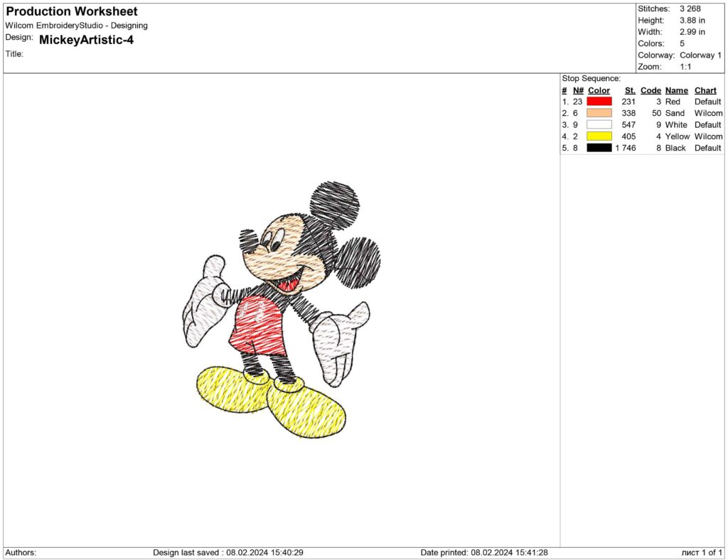This screenshot has height=560, width=728.
Task: Click the Code column header
Action: 651,90
